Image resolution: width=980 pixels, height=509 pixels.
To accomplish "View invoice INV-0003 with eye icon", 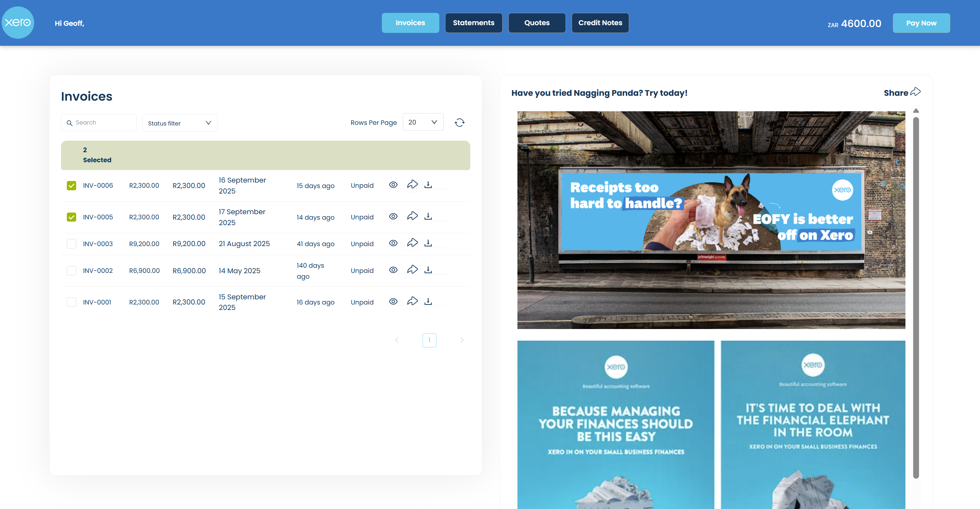I will pyautogui.click(x=393, y=243).
